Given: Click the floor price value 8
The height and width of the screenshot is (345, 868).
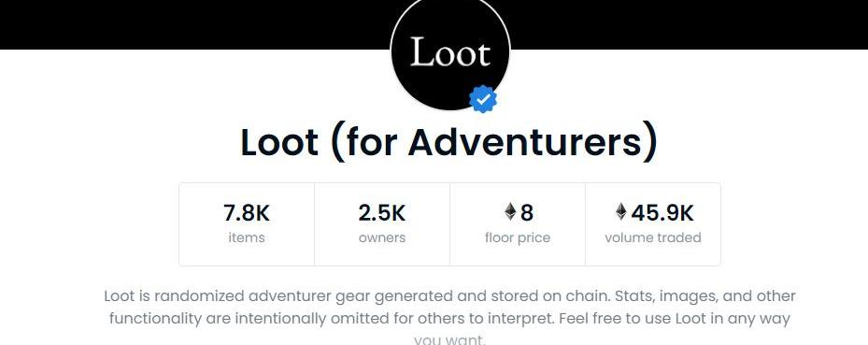Looking at the screenshot, I should click(526, 212).
